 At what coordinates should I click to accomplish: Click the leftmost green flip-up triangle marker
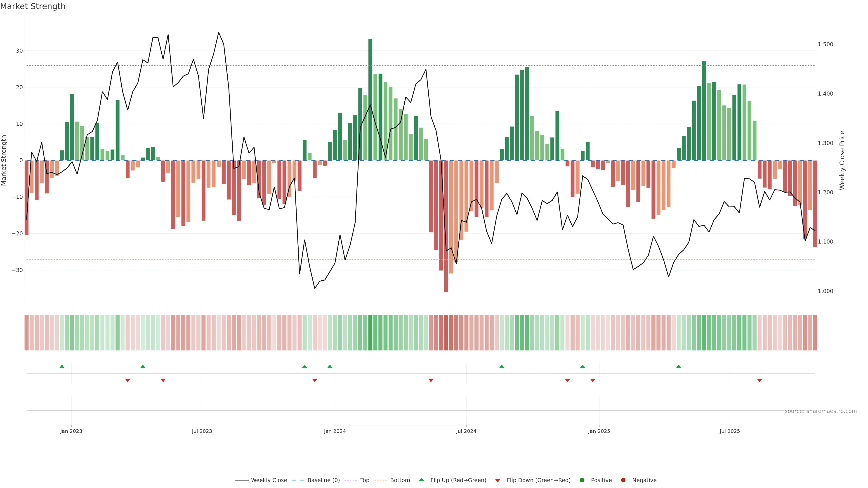[62, 366]
